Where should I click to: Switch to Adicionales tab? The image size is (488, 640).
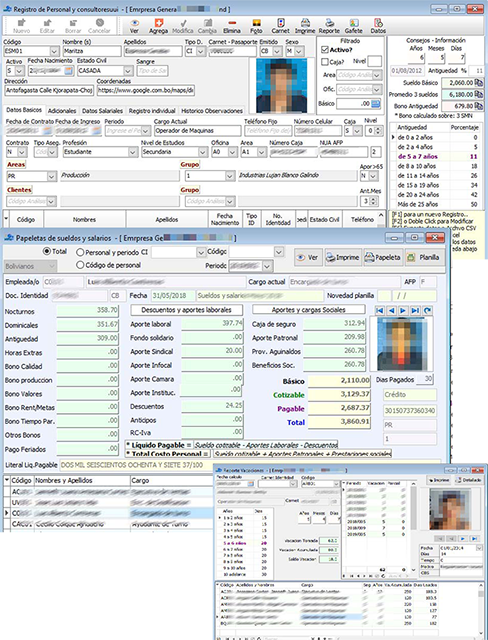coord(62,111)
